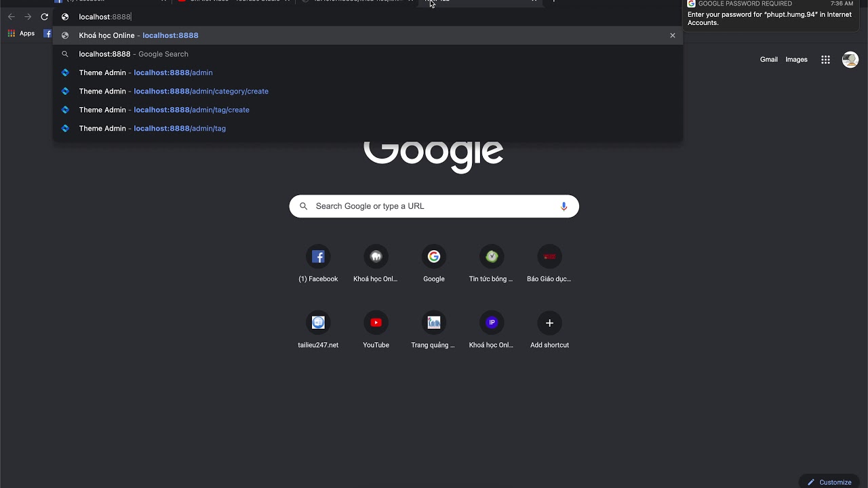
Task: Click the browser forward arrow
Action: [x=28, y=17]
